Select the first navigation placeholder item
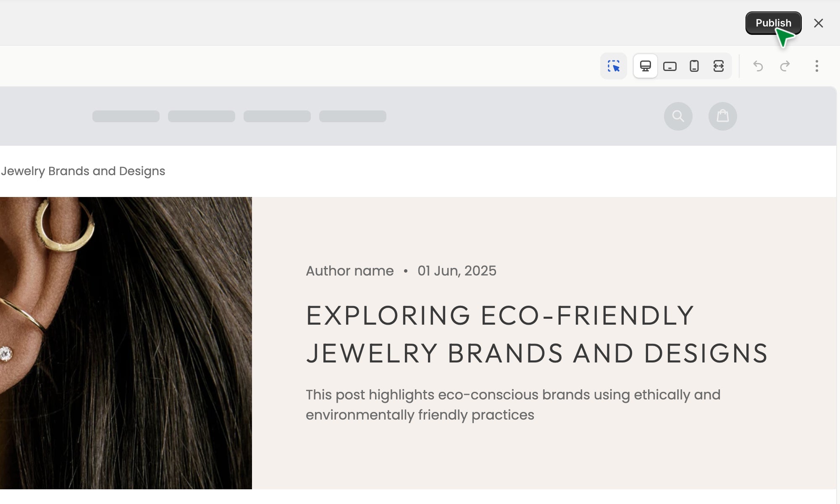 click(x=126, y=116)
